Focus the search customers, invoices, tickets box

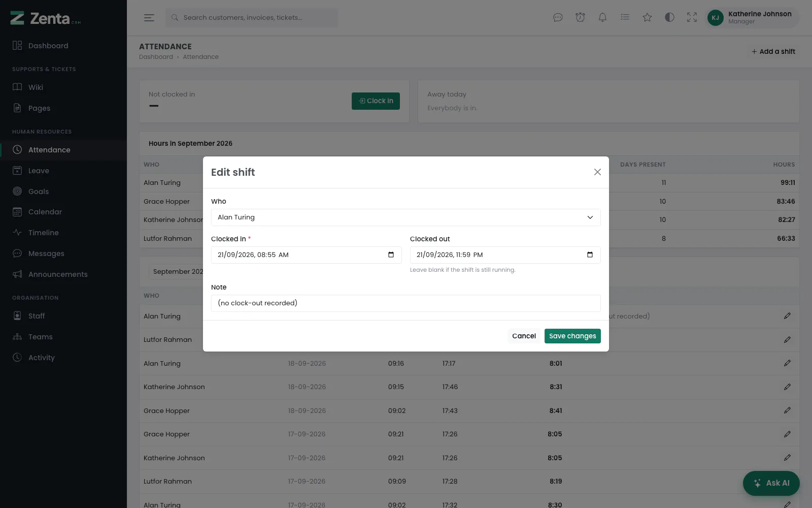[252, 18]
